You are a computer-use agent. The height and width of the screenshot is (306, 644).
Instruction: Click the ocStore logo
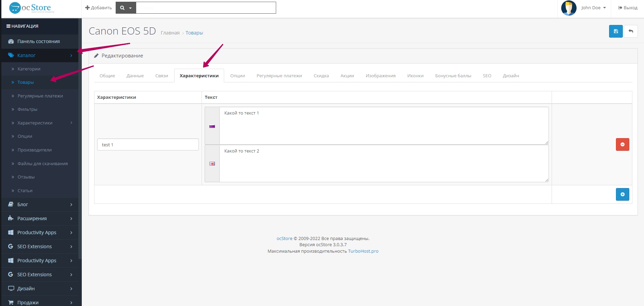coord(31,8)
